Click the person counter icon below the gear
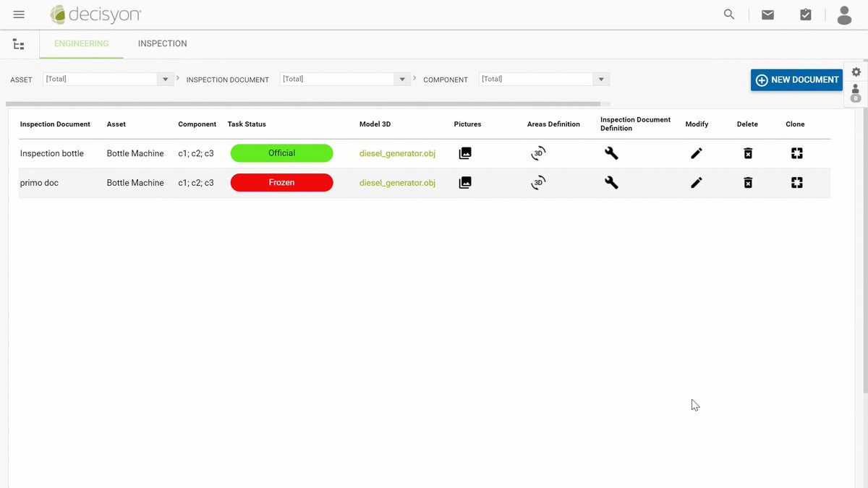Viewport: 868px width, 488px height. [x=856, y=93]
